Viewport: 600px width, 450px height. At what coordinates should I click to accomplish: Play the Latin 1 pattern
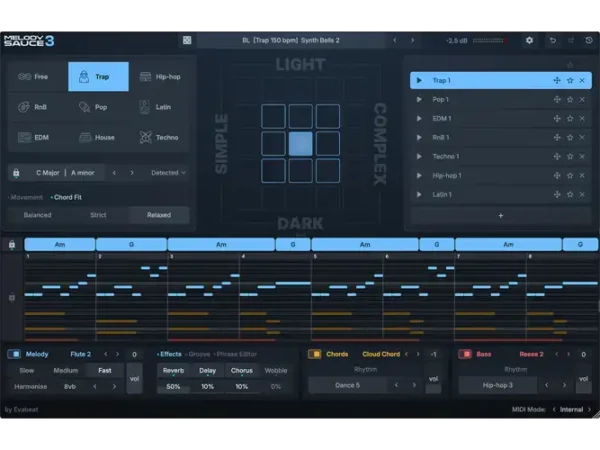[x=419, y=194]
